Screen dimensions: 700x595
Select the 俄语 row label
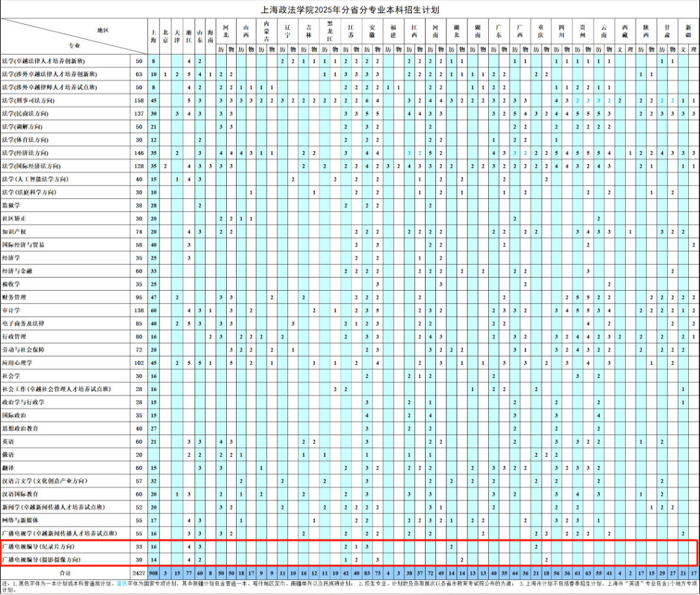tap(8, 454)
